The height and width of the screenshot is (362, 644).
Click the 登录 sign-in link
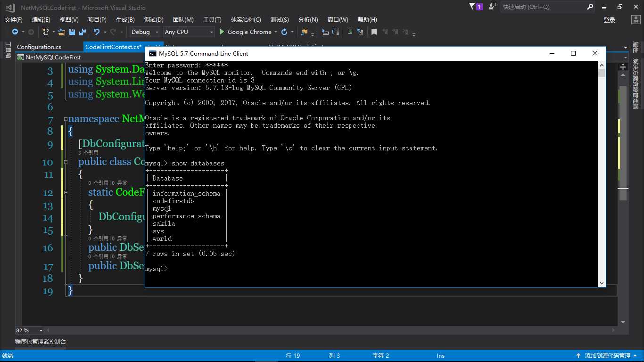(610, 20)
